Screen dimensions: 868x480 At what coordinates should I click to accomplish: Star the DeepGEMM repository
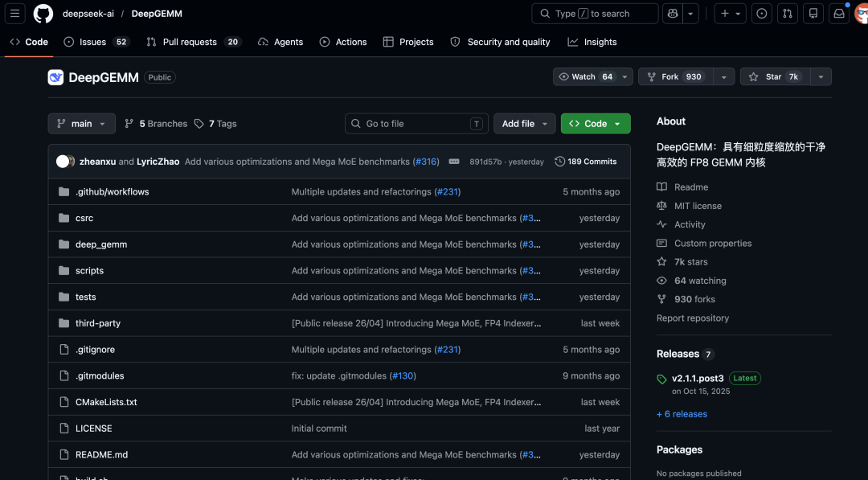pos(773,77)
